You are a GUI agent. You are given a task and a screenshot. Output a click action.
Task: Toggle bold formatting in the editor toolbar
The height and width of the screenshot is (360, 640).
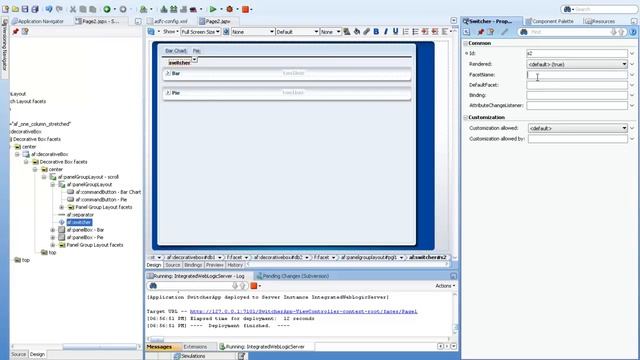coord(376,31)
